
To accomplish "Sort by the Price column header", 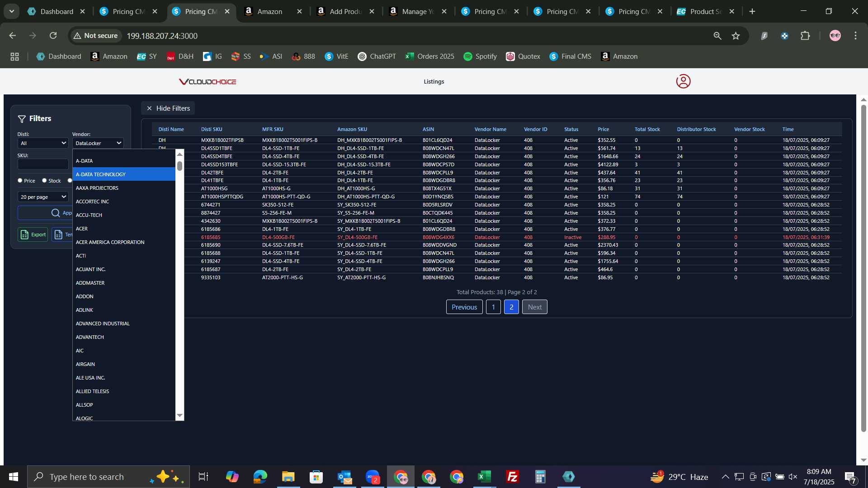I will (603, 130).
